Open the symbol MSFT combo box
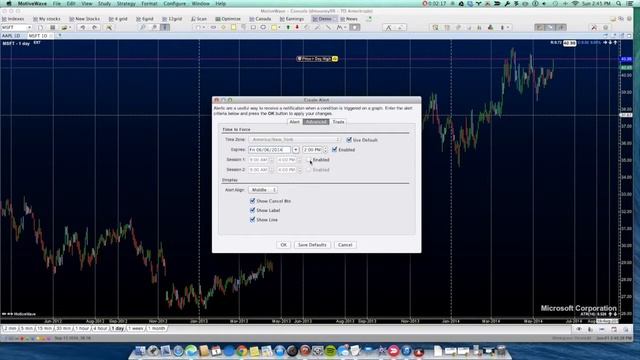640x360 pixels. (x=16, y=27)
